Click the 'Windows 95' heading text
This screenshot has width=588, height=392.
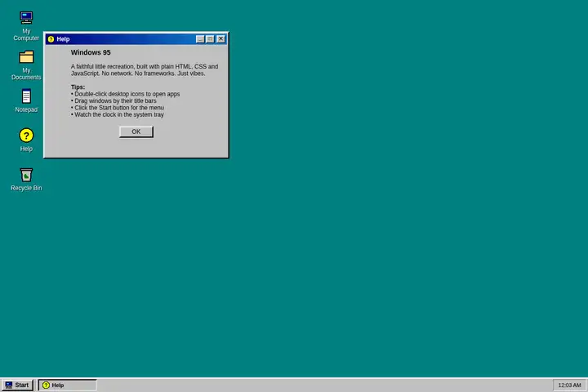pos(91,52)
